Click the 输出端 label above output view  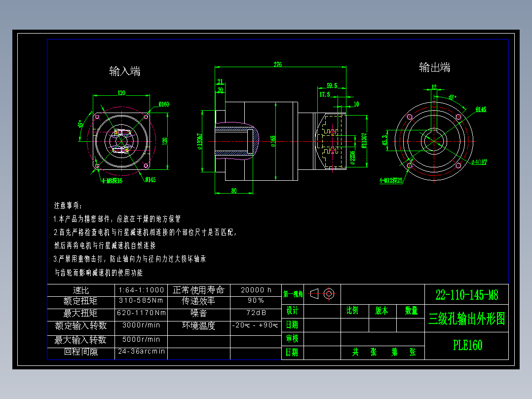[x=434, y=67]
